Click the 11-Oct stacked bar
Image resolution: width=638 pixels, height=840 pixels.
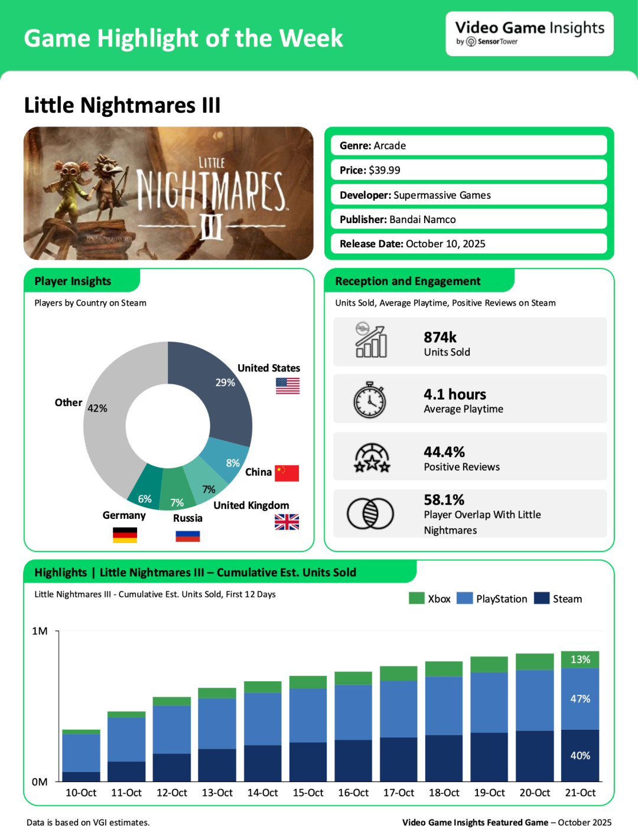[x=126, y=747]
